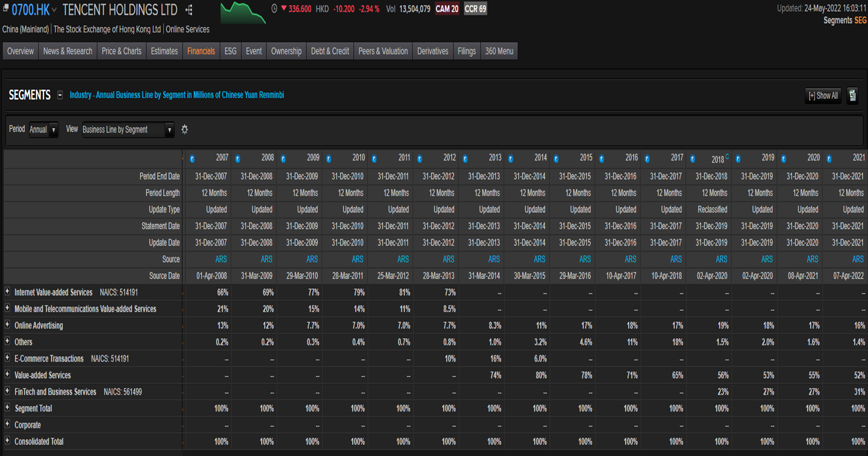The width and height of the screenshot is (868, 456).
Task: Click the SEG code label
Action: click(x=860, y=21)
